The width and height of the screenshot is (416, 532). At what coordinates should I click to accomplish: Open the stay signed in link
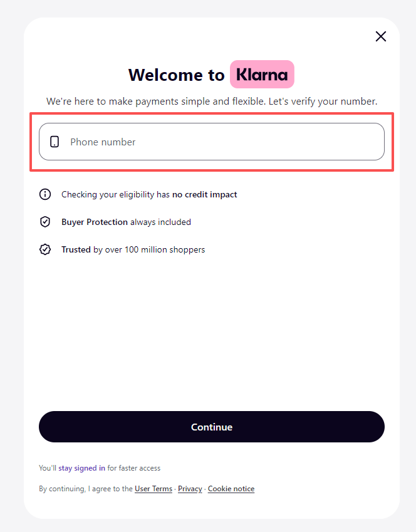(81, 468)
